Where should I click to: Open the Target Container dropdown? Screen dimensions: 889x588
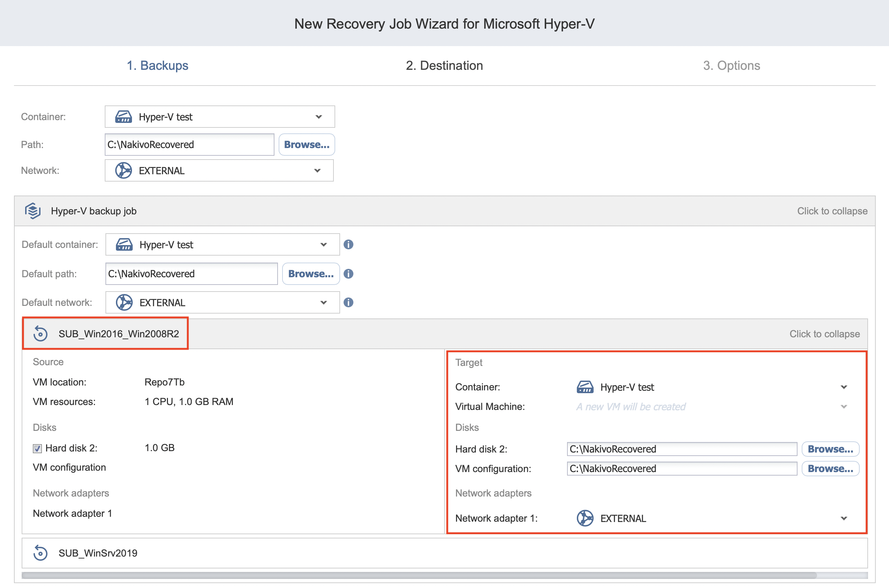point(712,387)
